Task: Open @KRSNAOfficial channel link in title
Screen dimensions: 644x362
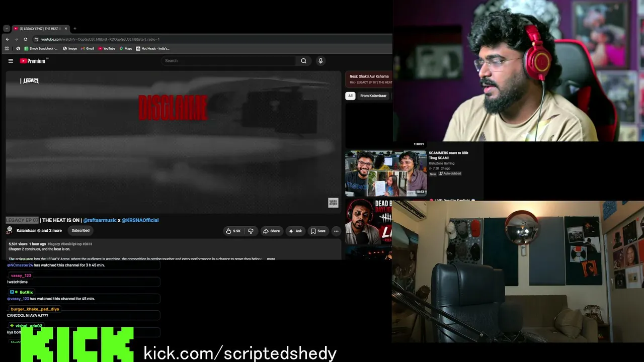Action: click(x=140, y=220)
